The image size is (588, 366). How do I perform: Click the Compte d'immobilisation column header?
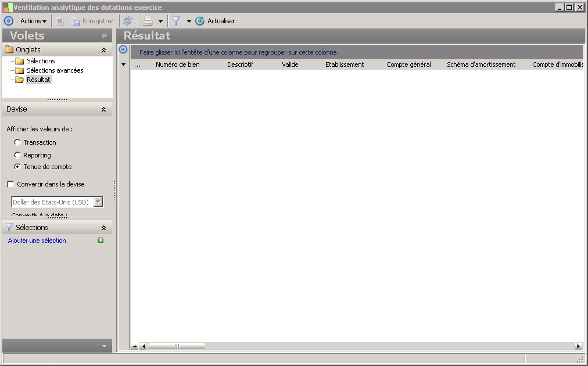[x=557, y=64]
